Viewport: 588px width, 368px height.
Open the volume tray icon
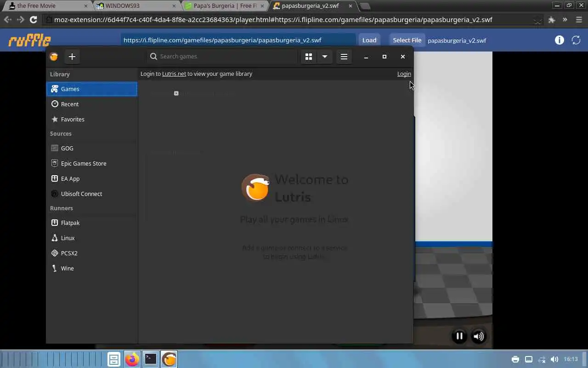pyautogui.click(x=554, y=359)
